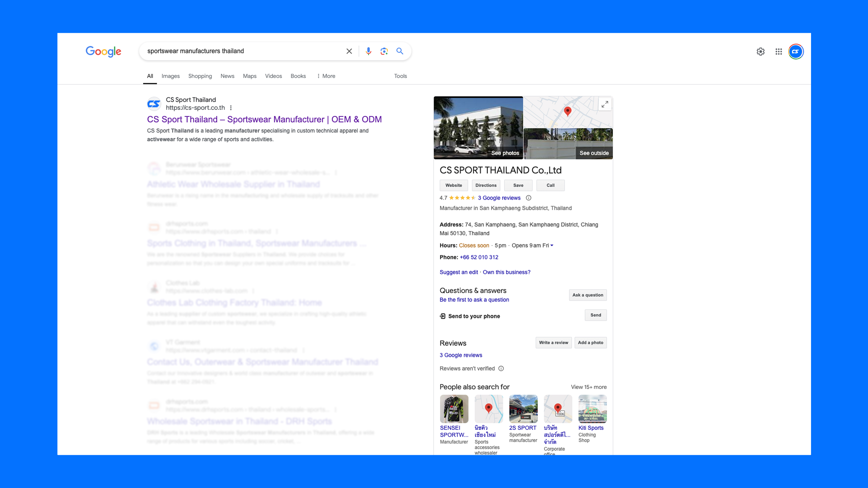This screenshot has width=868, height=488.
Task: Expand the map view
Action: pos(605,105)
